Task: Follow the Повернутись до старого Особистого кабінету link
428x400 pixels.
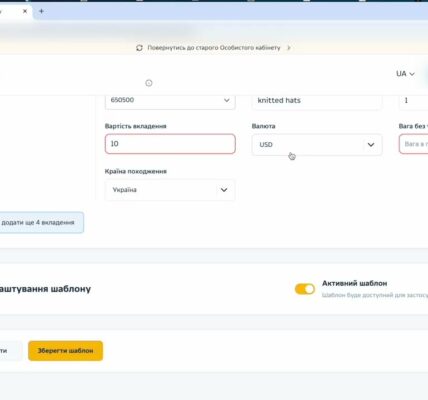Action: (214, 48)
